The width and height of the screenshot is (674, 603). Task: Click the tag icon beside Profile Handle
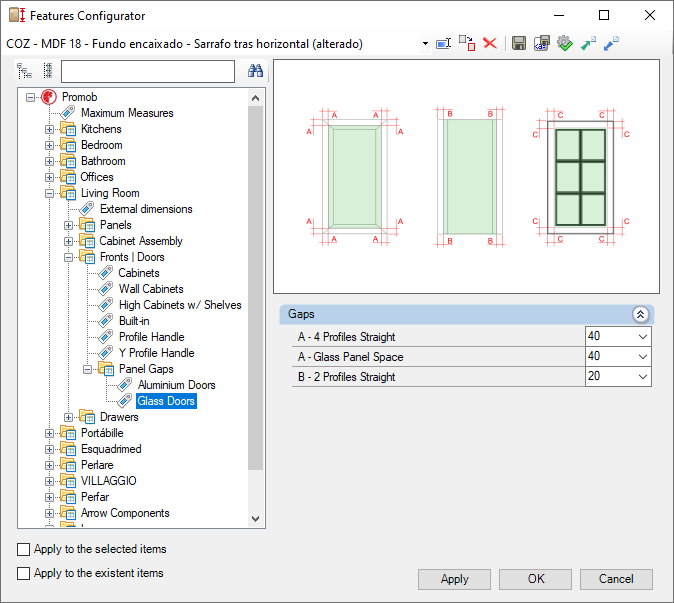105,337
